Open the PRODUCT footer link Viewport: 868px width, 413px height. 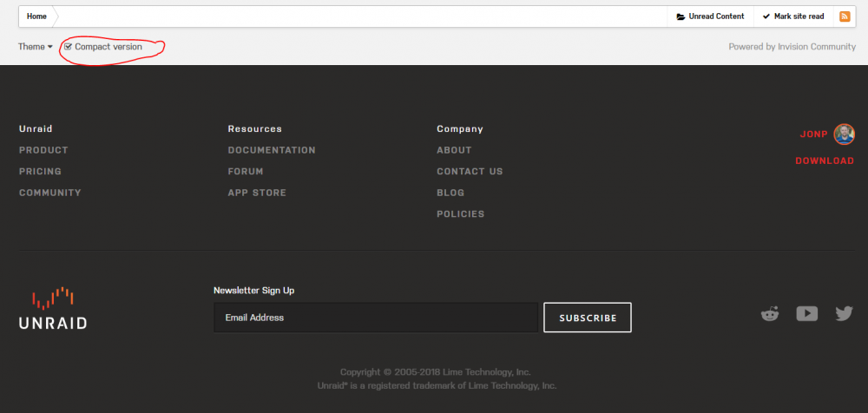click(x=43, y=150)
